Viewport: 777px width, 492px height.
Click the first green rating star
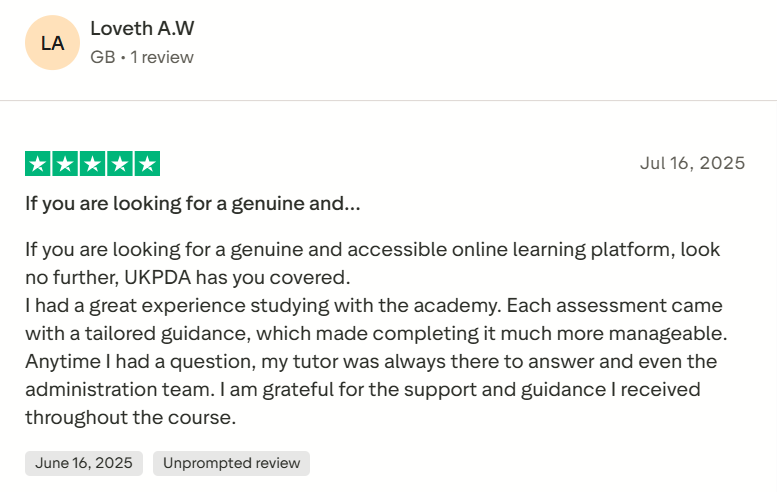coord(37,164)
